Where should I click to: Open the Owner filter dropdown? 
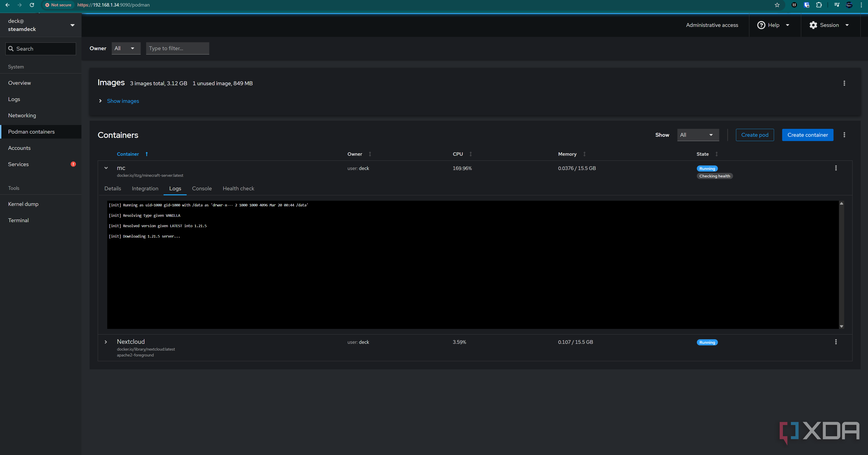[x=126, y=49]
